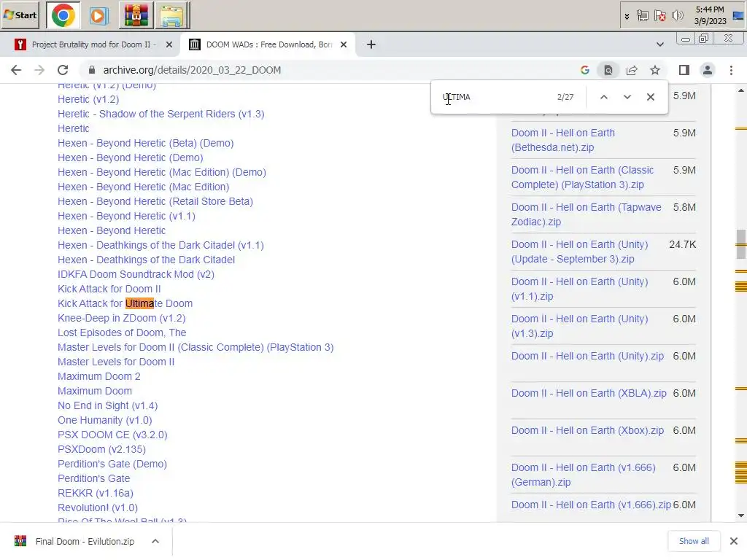Image resolution: width=747 pixels, height=560 pixels.
Task: Open WinRAR from the taskbar
Action: click(136, 15)
